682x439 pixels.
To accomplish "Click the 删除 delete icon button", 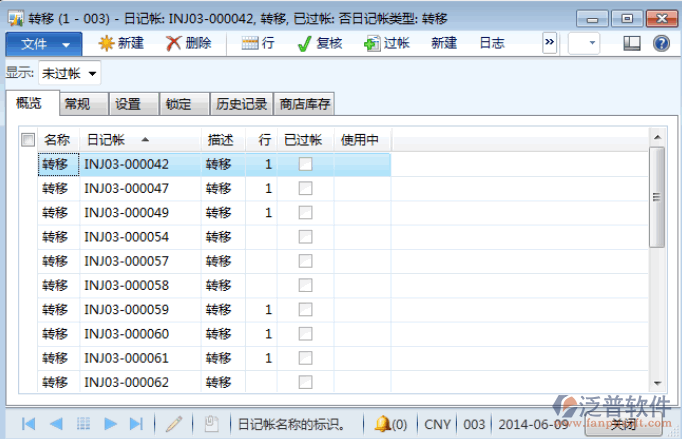I will pyautogui.click(x=188, y=43).
